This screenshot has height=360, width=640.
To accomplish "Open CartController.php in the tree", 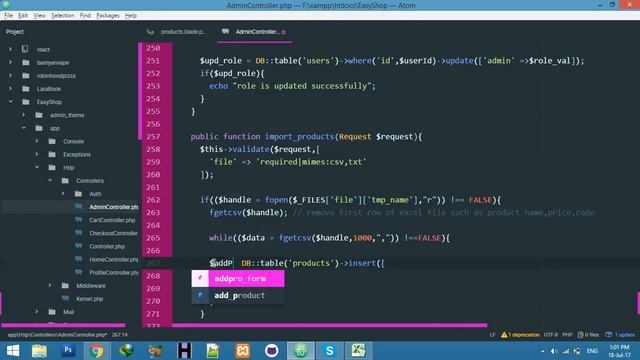I will click(112, 220).
